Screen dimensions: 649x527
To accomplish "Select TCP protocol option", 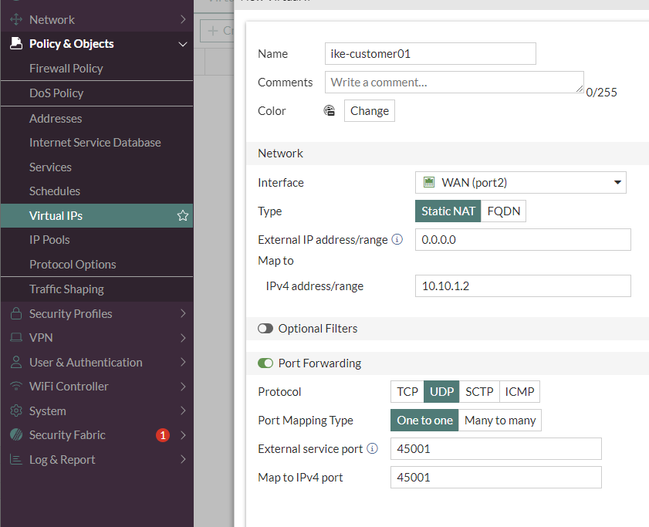I will pyautogui.click(x=407, y=392).
